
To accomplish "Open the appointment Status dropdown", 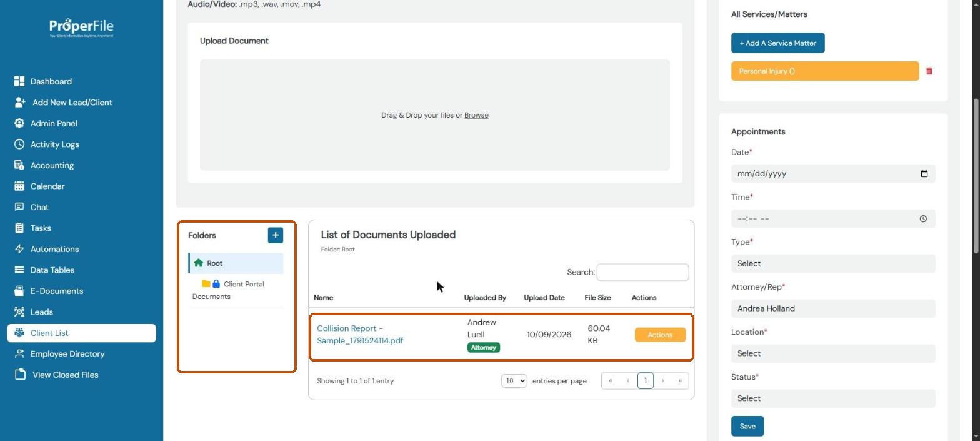I will click(x=833, y=398).
